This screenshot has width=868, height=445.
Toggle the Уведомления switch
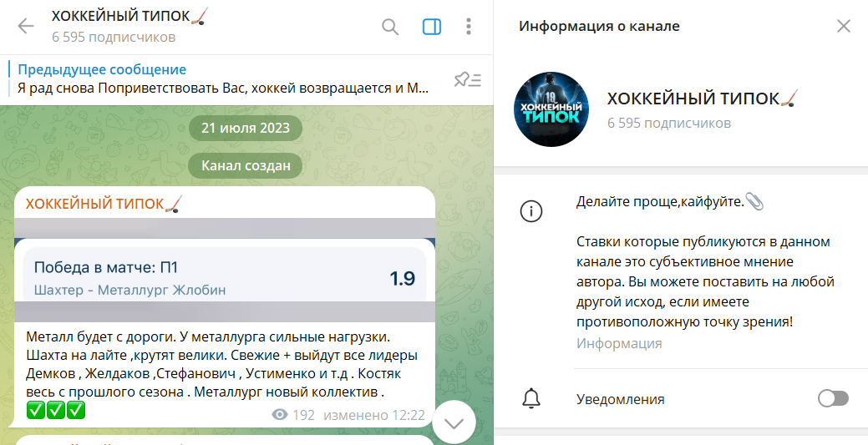(833, 398)
